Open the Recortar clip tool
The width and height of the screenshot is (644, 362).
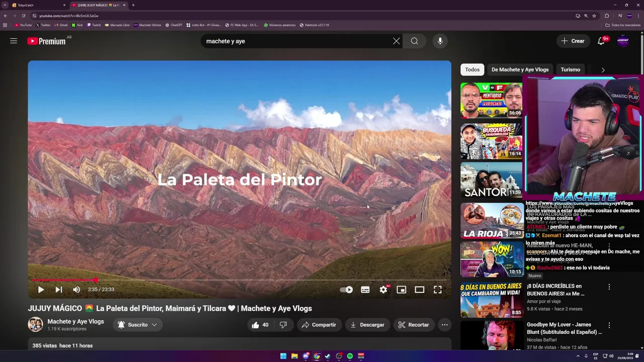tap(413, 325)
